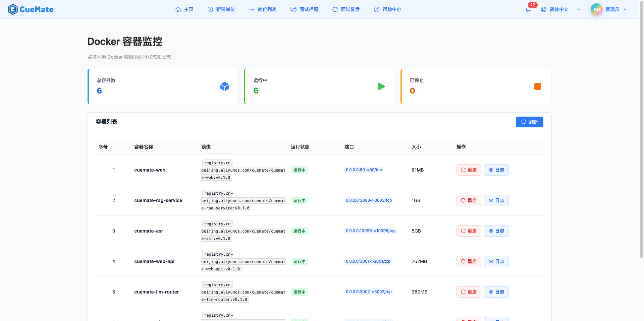Click the home icon in navigation
This screenshot has width=644, height=321.
pyautogui.click(x=178, y=9)
